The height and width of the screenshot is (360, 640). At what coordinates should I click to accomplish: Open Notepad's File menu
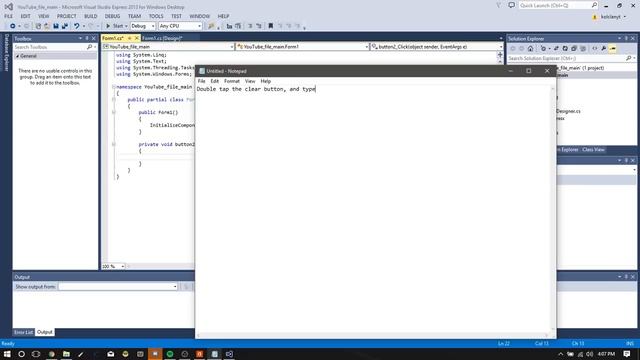click(x=202, y=81)
